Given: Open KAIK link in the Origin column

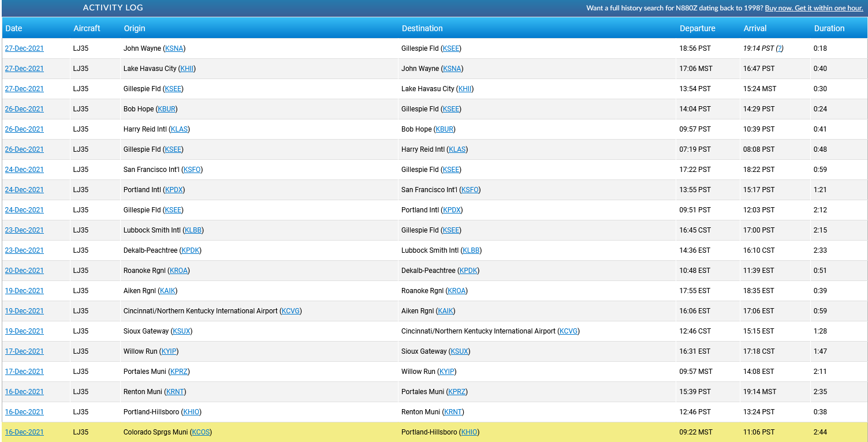Looking at the screenshot, I should 167,291.
